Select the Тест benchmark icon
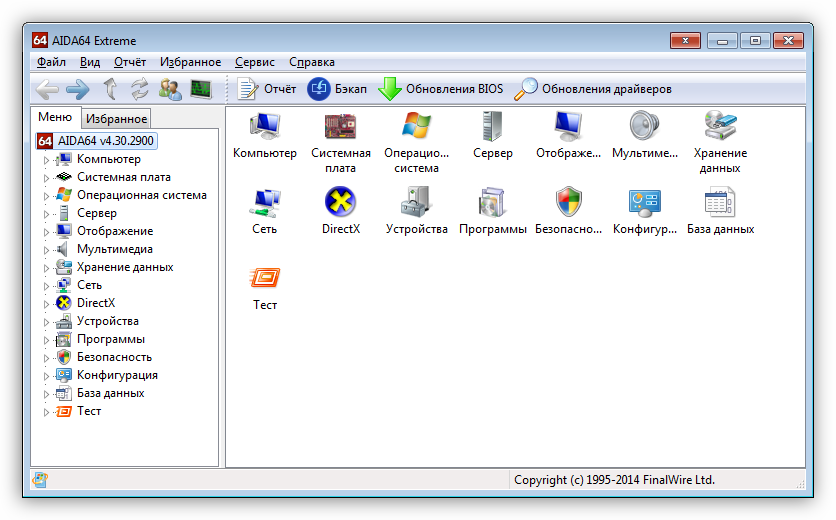The image size is (836, 520). tap(265, 279)
